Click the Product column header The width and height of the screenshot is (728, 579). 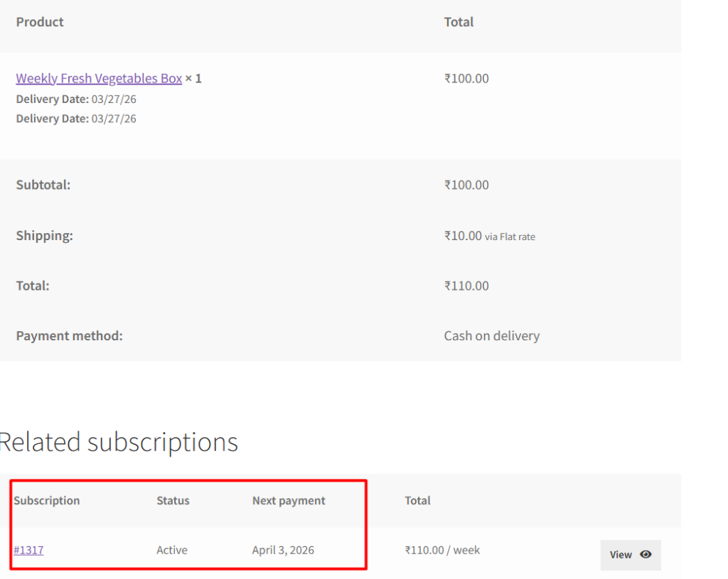(40, 22)
